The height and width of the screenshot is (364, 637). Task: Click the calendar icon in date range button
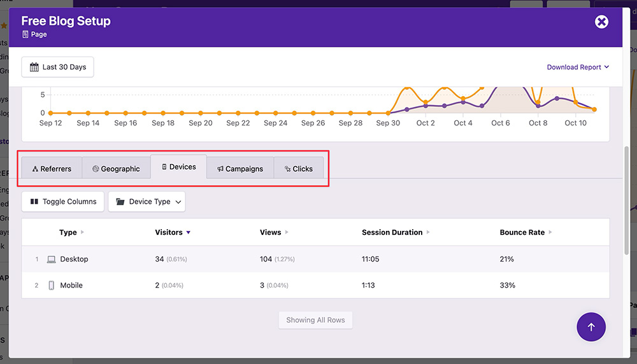pyautogui.click(x=34, y=67)
